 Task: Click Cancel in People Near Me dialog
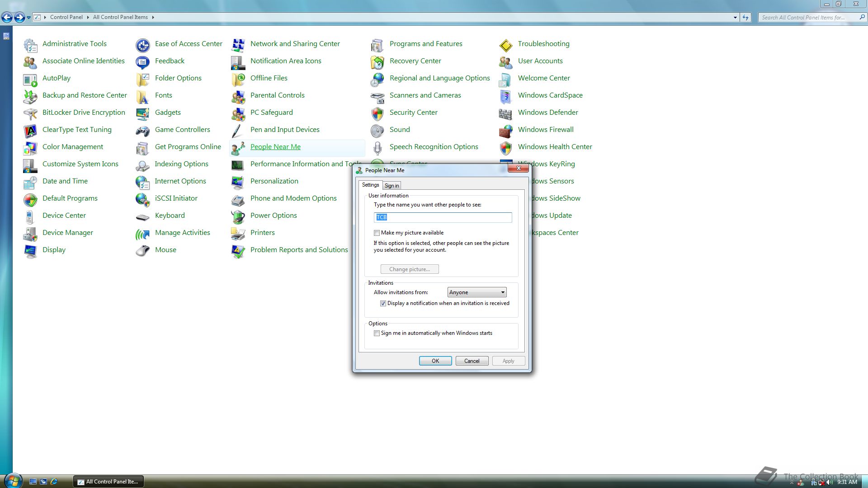coord(472,361)
